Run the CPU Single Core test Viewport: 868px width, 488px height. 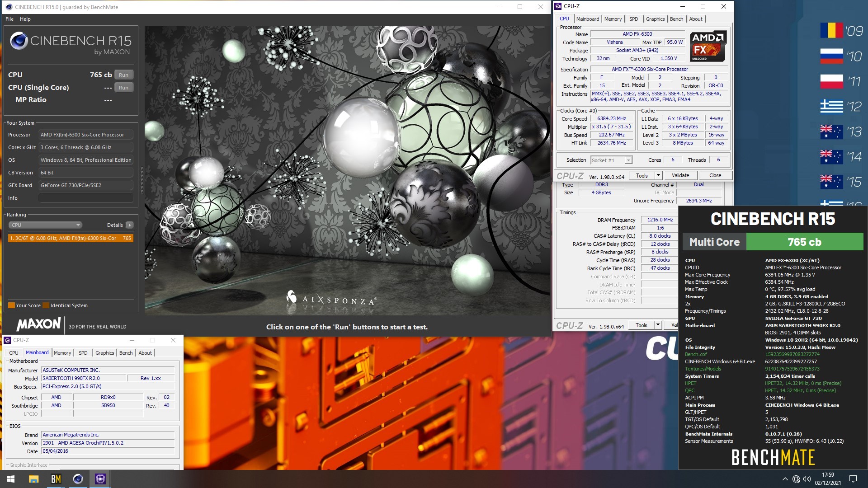tap(123, 88)
